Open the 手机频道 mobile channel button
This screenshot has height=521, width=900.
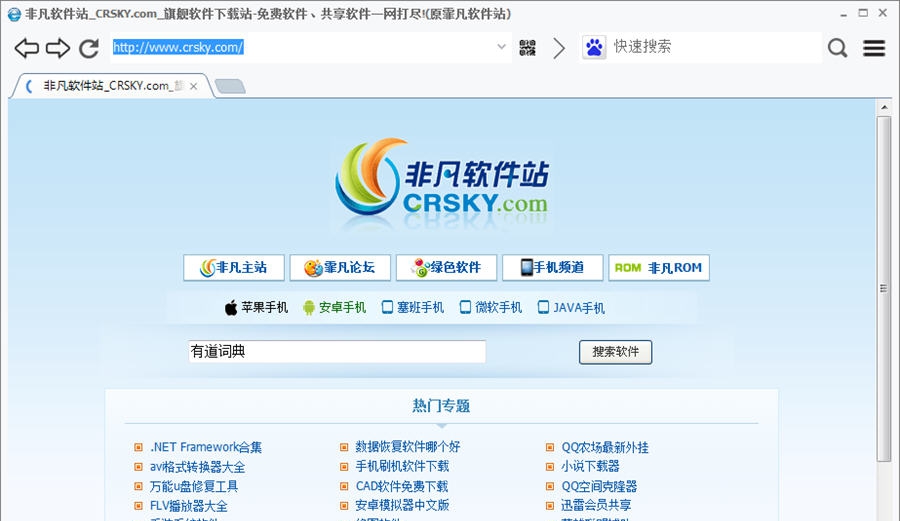552,267
